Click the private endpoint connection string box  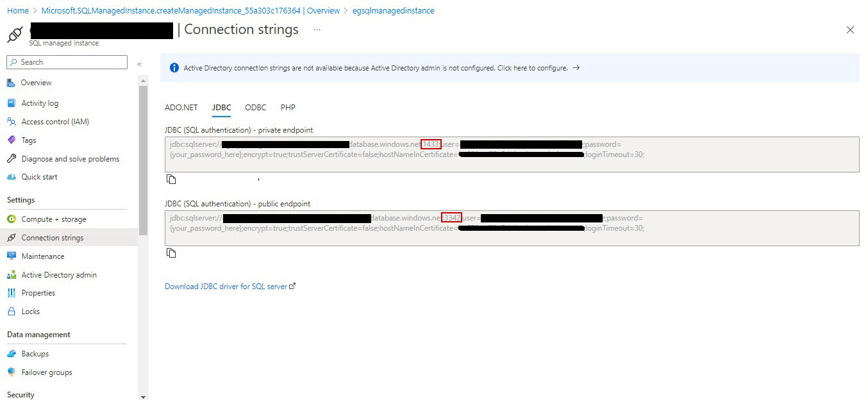pyautogui.click(x=512, y=154)
